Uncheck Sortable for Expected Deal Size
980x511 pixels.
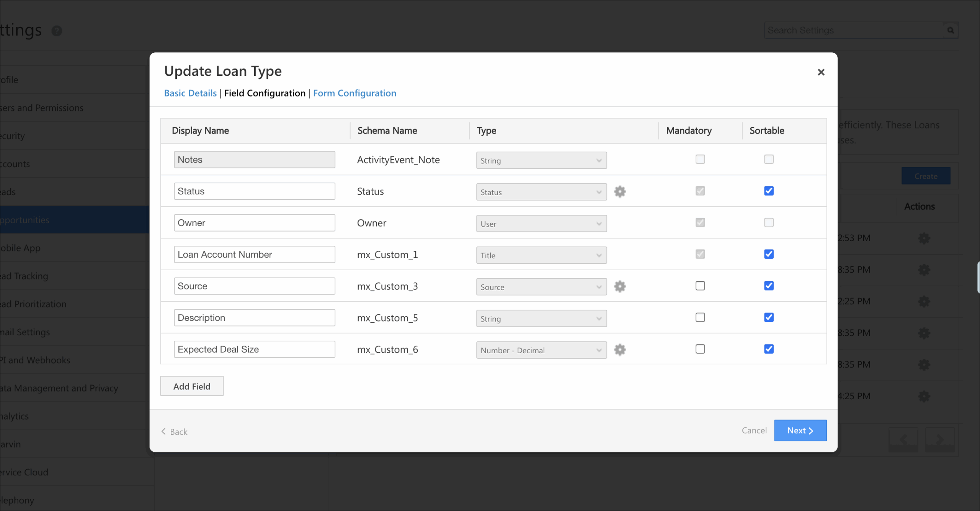[769, 349]
